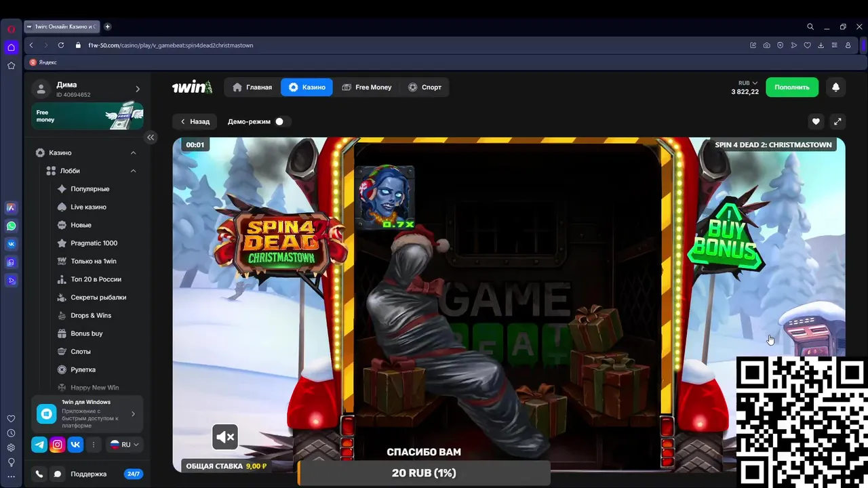Screen dimensions: 868x488
Task: Open browser downloads icon
Action: tap(821, 45)
